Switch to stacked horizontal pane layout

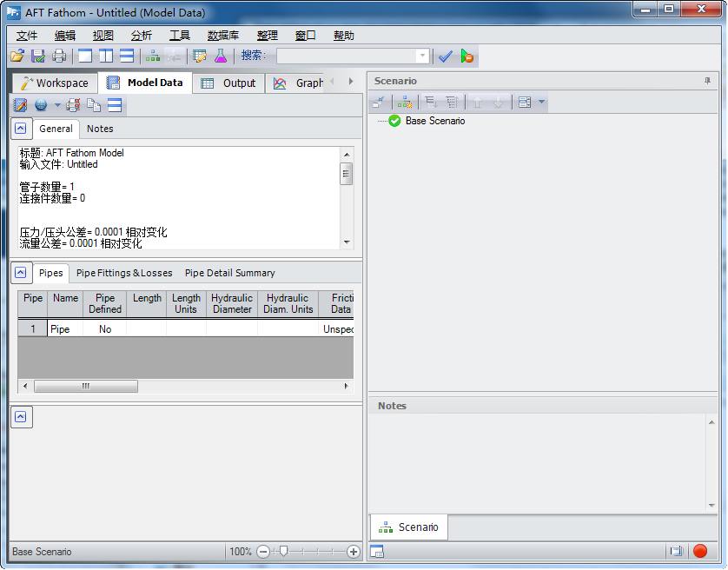tap(127, 56)
